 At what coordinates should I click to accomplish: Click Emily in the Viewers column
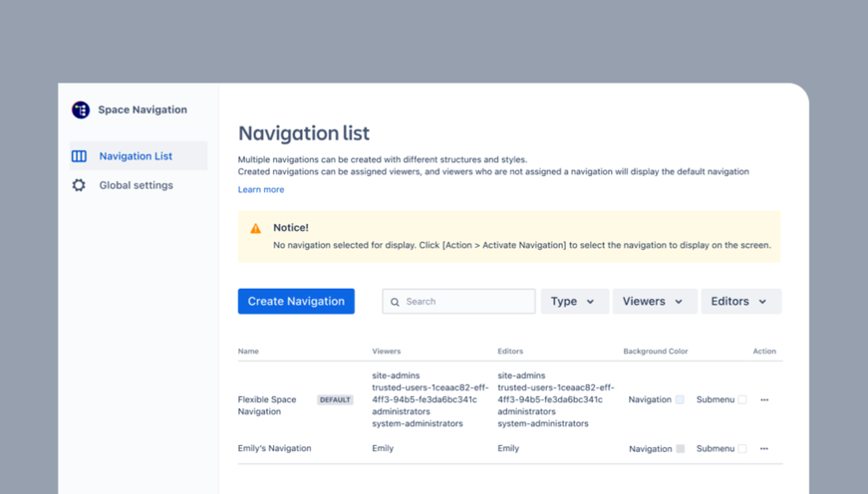coord(383,448)
